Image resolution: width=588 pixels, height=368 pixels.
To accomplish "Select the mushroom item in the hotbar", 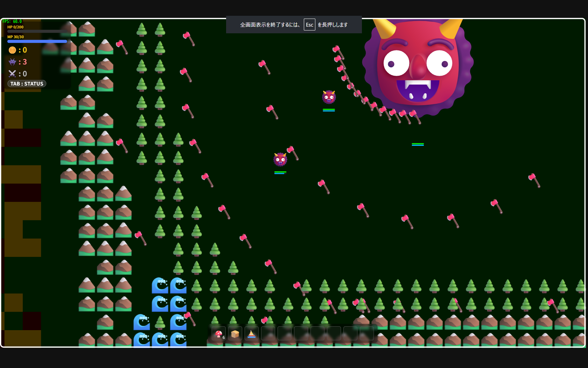I will pos(219,334).
